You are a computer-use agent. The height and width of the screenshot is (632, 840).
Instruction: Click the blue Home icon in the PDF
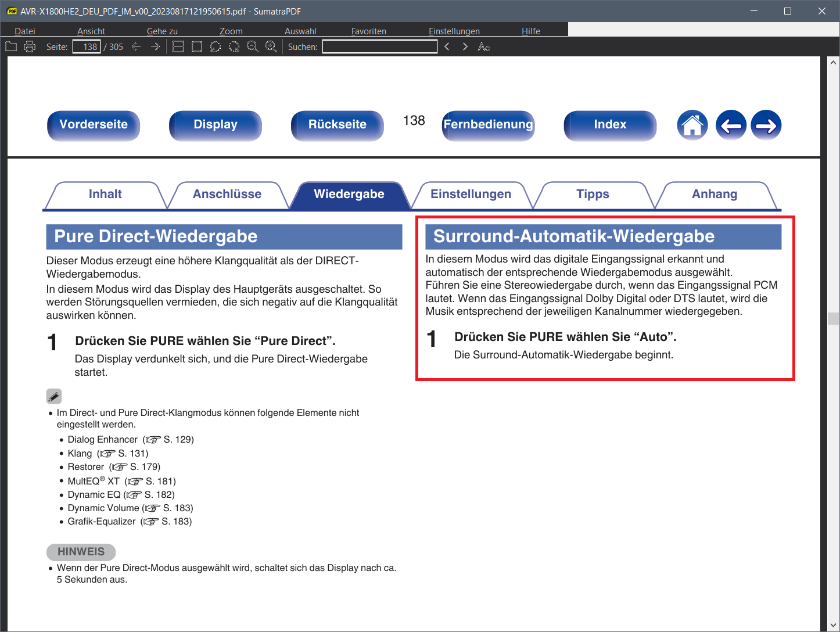(x=692, y=125)
